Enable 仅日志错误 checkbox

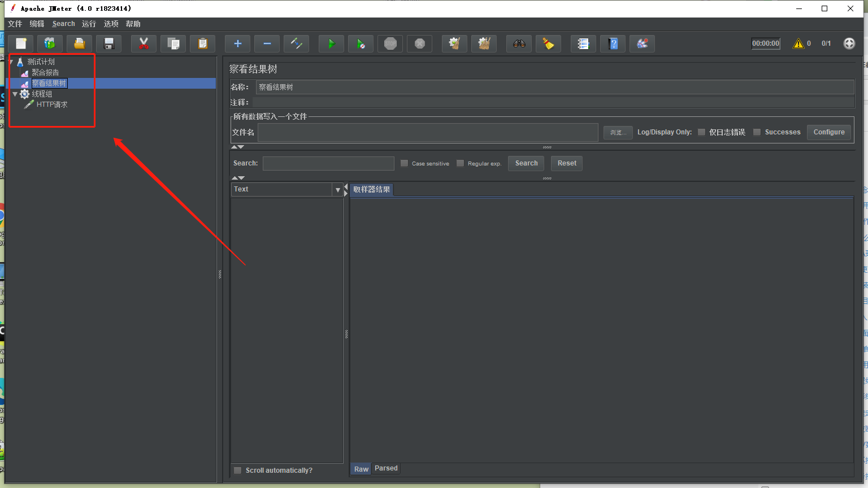[701, 132]
